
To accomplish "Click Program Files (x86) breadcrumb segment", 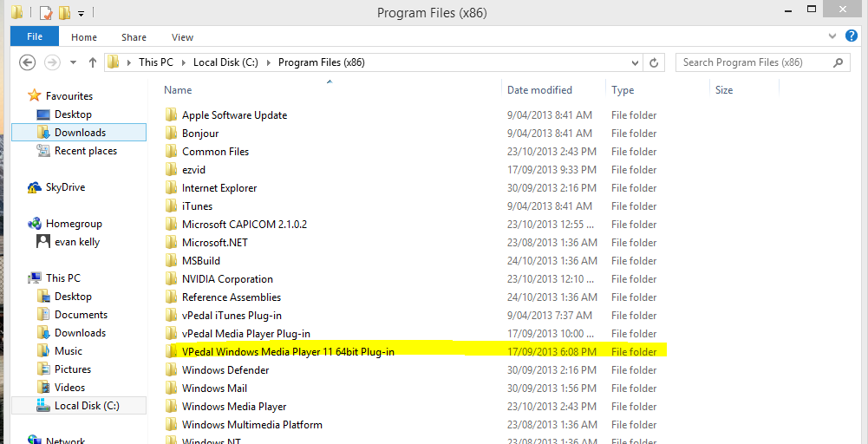I will coord(321,62).
